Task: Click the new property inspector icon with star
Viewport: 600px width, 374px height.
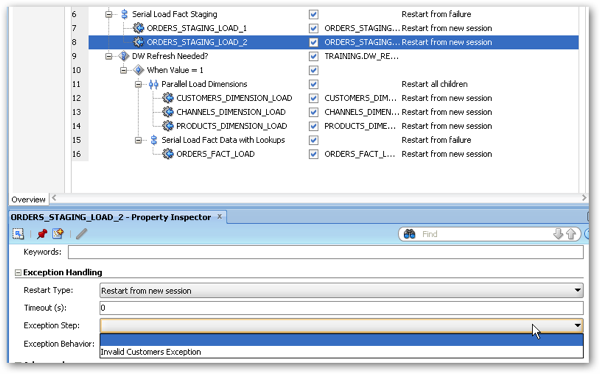Action: [x=58, y=234]
